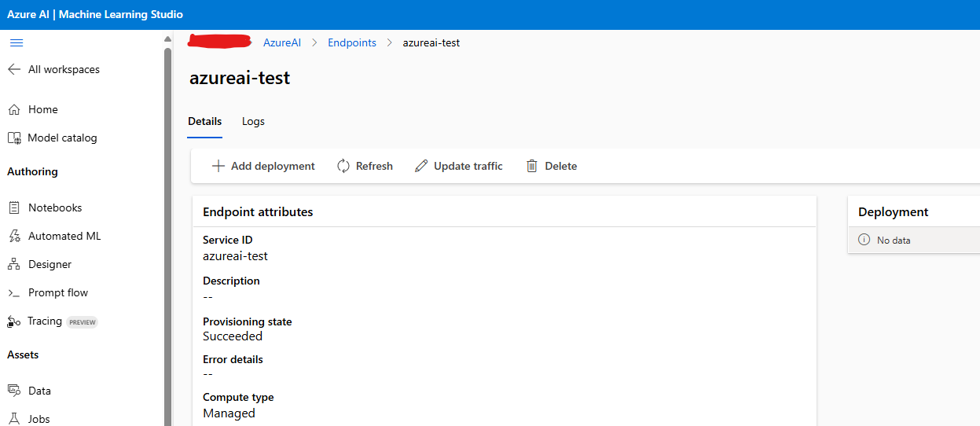The image size is (980, 426).
Task: Go to All workspaces
Action: [64, 69]
